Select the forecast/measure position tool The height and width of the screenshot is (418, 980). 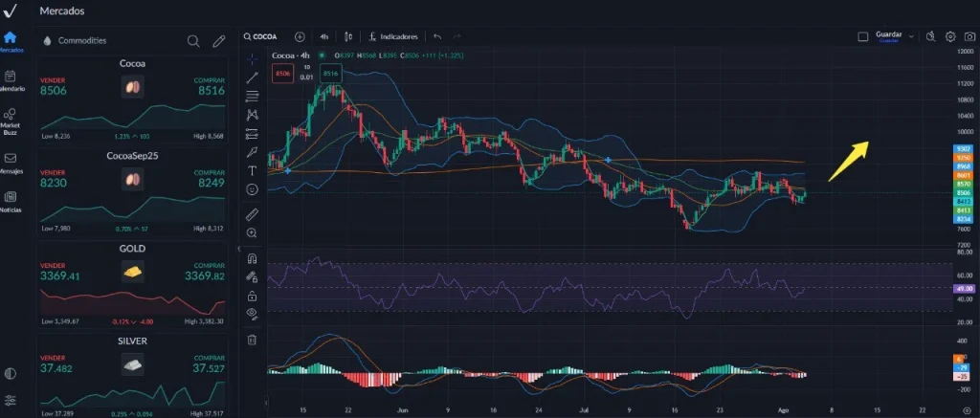252,133
